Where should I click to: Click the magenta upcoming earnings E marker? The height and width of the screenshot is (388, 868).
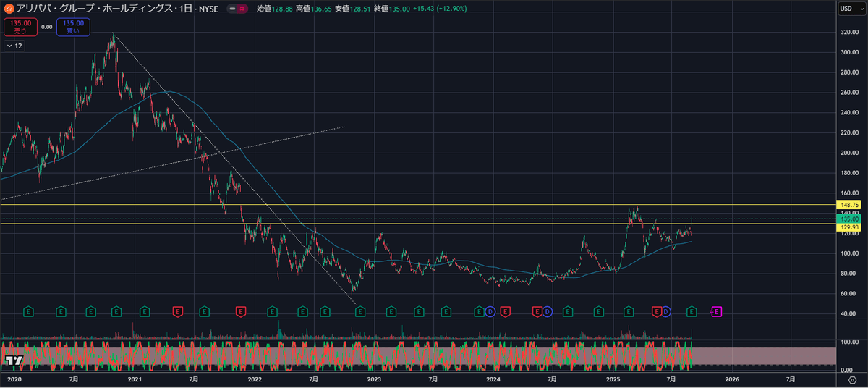point(717,312)
